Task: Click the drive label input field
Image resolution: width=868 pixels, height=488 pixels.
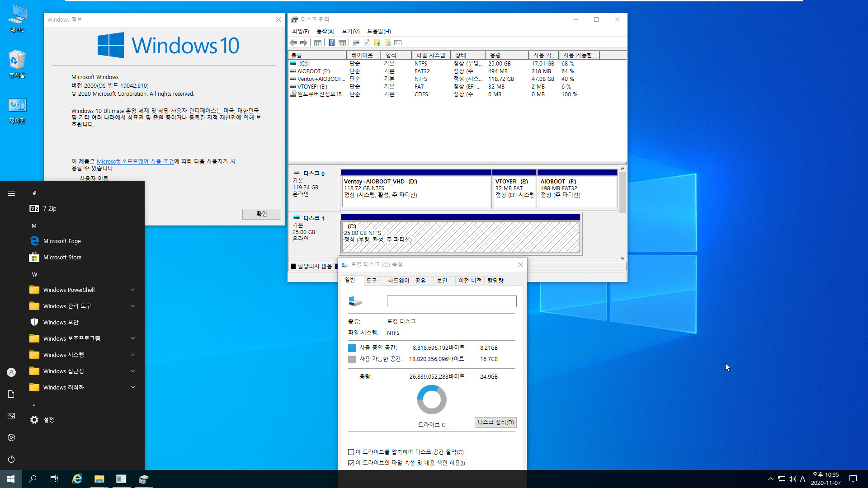Action: (x=452, y=301)
